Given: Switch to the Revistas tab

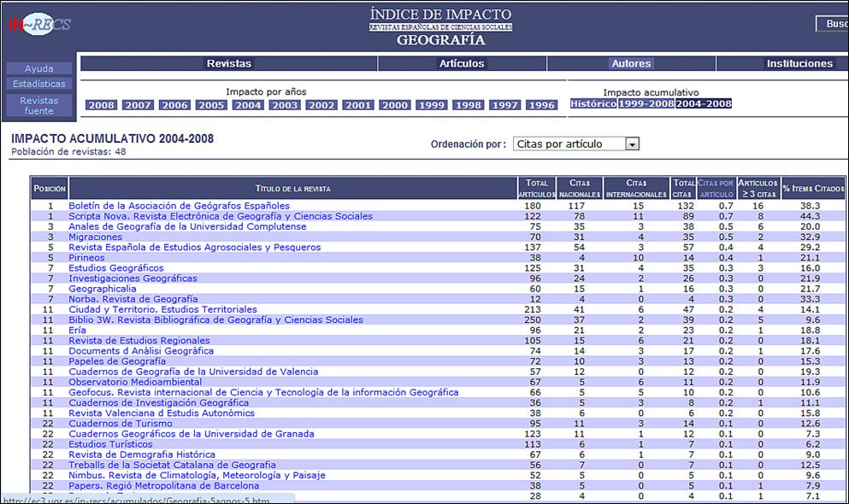Looking at the screenshot, I should click(x=229, y=63).
